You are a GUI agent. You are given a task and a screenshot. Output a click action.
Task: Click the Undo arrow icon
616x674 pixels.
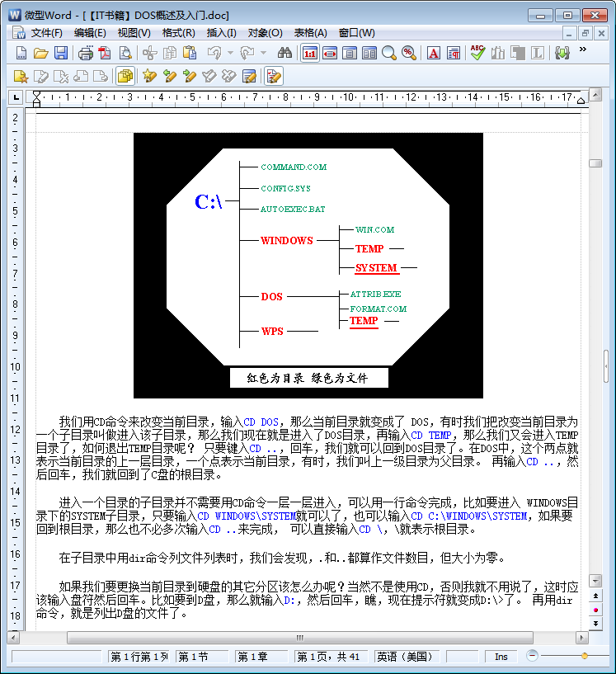coord(214,53)
